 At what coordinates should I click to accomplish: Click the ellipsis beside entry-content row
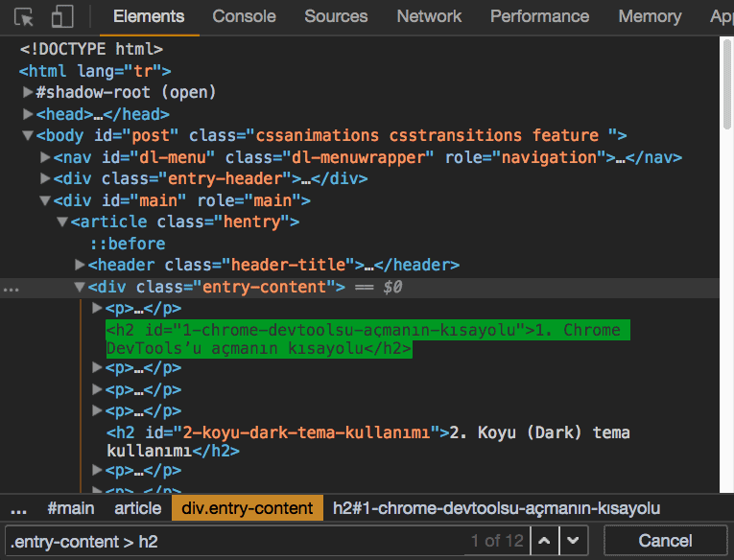11,287
